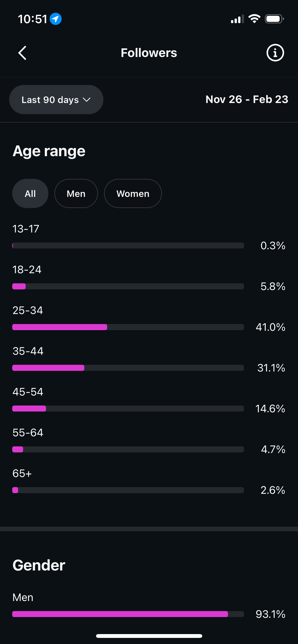Open the info circle icon
Screen dimensions: 298x644
point(275,53)
